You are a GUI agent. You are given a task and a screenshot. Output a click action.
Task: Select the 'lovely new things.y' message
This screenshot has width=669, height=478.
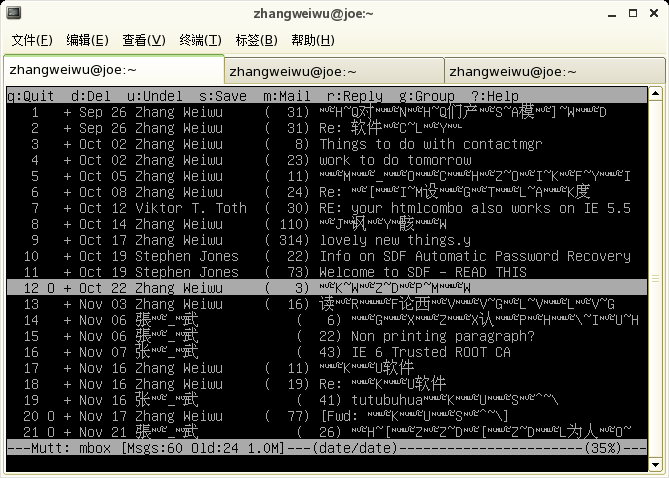(394, 240)
